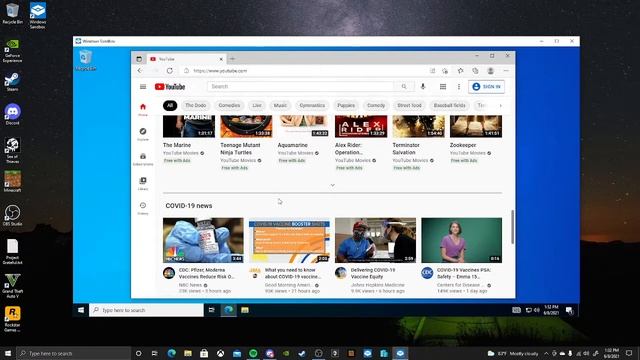Select the Baseball fields filter chip
The image size is (640, 360).
click(449, 105)
